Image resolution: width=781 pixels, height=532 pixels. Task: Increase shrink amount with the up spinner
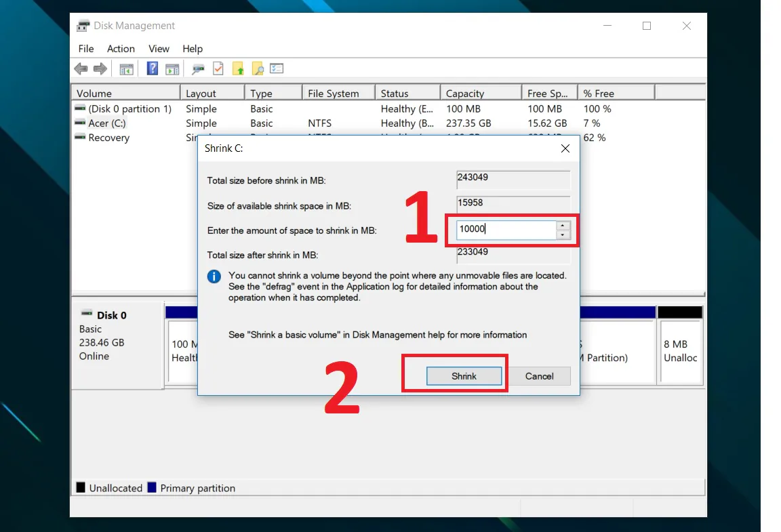click(563, 225)
